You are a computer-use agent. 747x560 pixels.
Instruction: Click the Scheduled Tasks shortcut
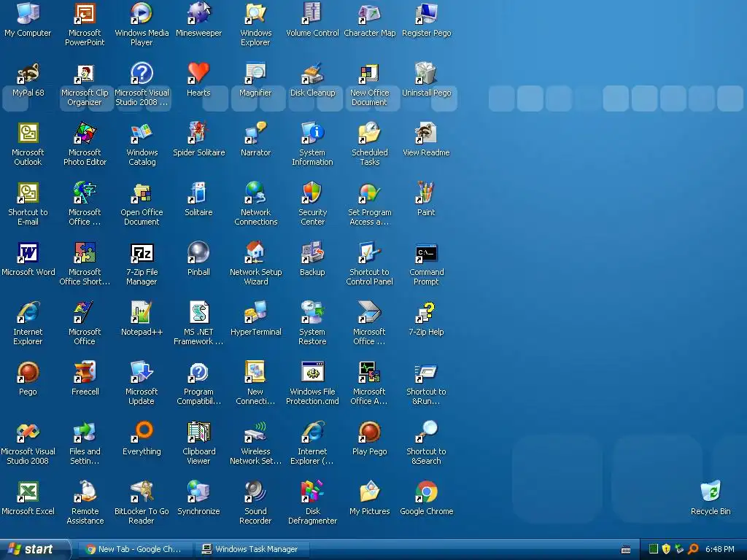(x=370, y=133)
